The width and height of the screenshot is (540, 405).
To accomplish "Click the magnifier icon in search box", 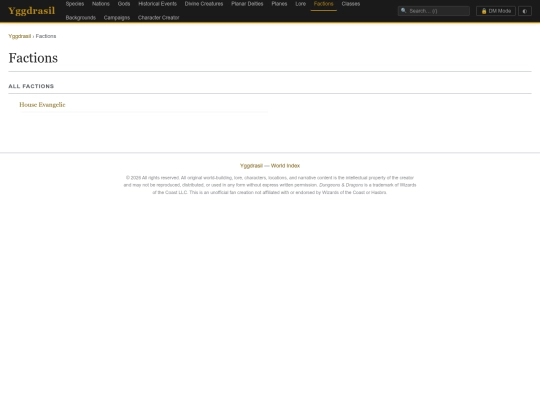I will [x=404, y=11].
